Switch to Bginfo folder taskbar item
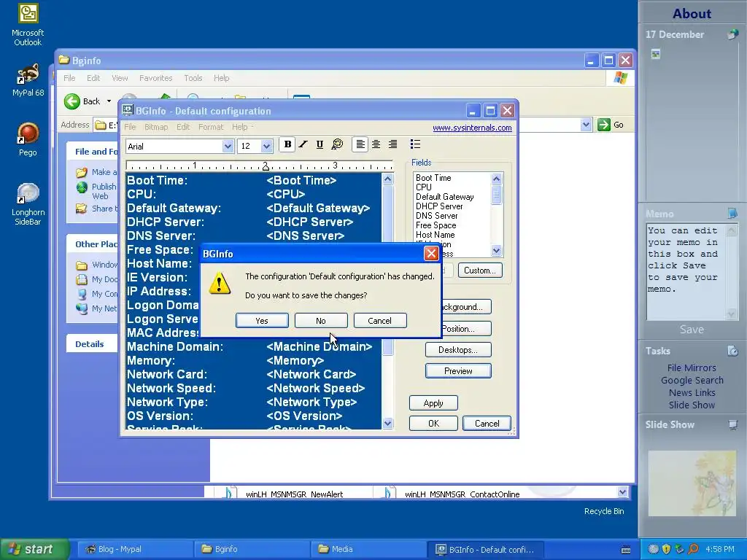747x560 pixels. [251, 549]
